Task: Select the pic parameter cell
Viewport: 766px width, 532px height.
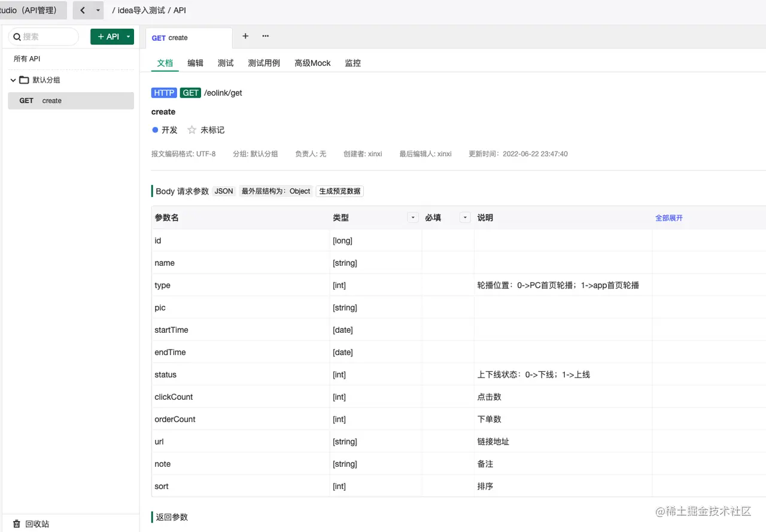Action: (x=160, y=308)
